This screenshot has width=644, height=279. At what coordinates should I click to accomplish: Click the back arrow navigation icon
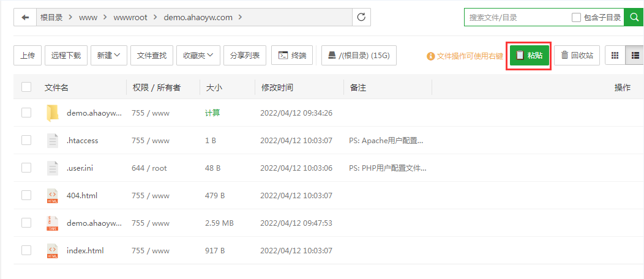coord(25,18)
